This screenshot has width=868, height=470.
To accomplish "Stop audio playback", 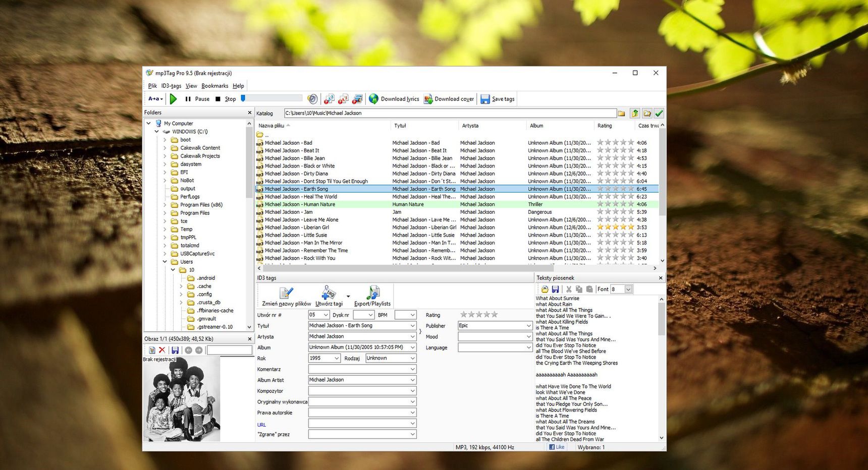I will tap(226, 99).
